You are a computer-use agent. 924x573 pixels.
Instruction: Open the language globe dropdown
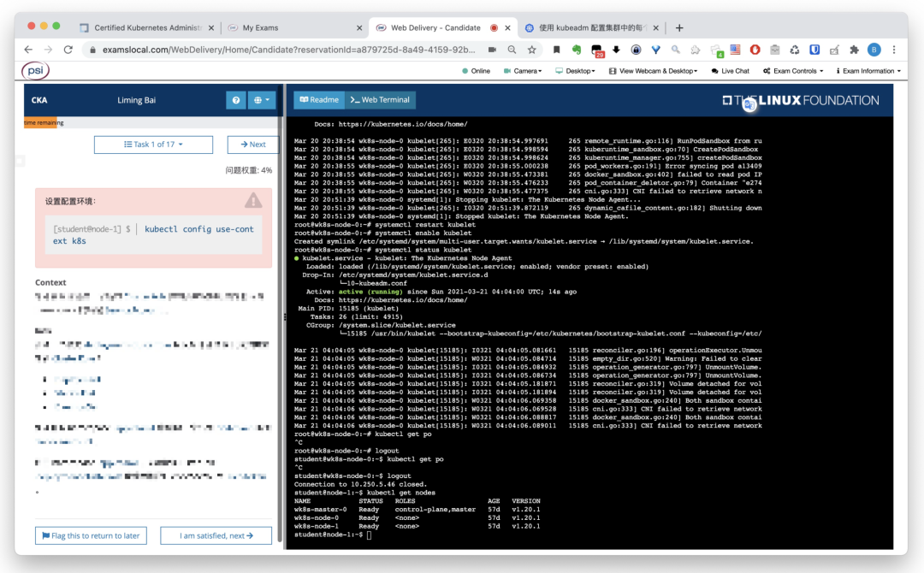[x=261, y=100]
